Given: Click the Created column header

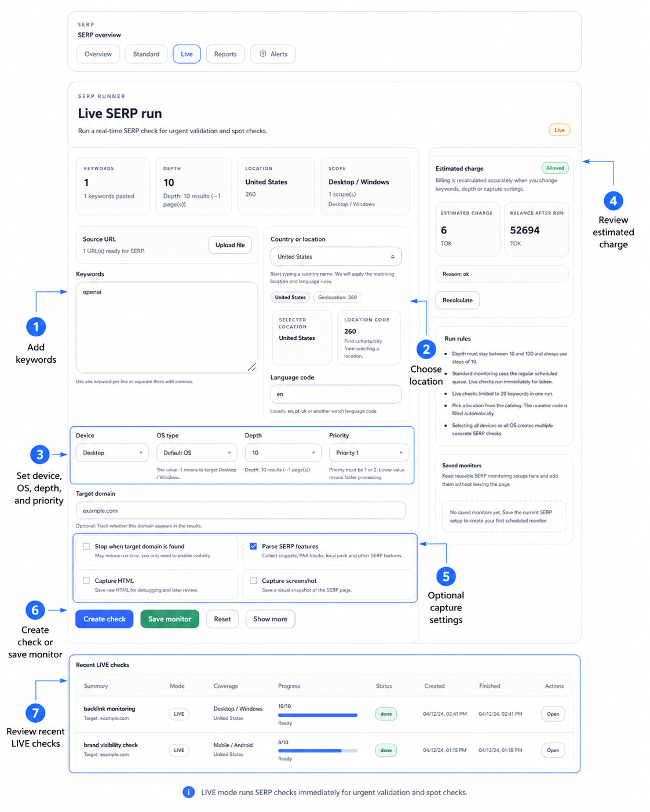Looking at the screenshot, I should (434, 686).
